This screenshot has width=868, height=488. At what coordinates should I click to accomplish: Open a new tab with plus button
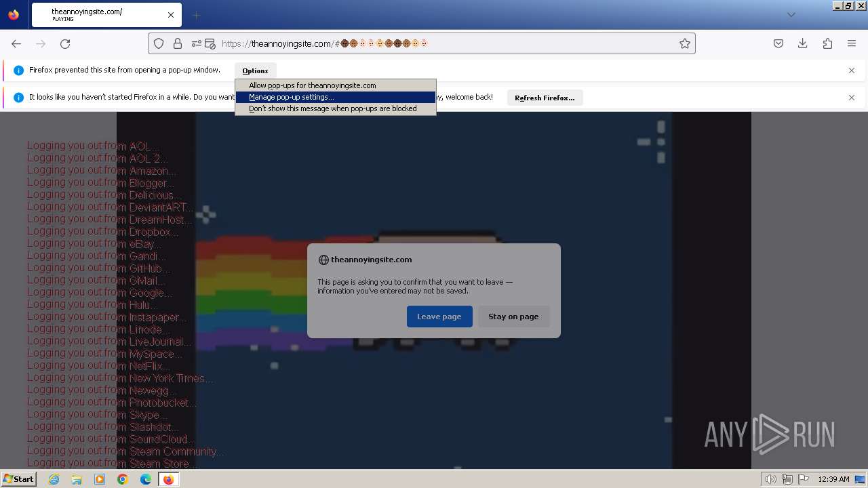pyautogui.click(x=197, y=15)
